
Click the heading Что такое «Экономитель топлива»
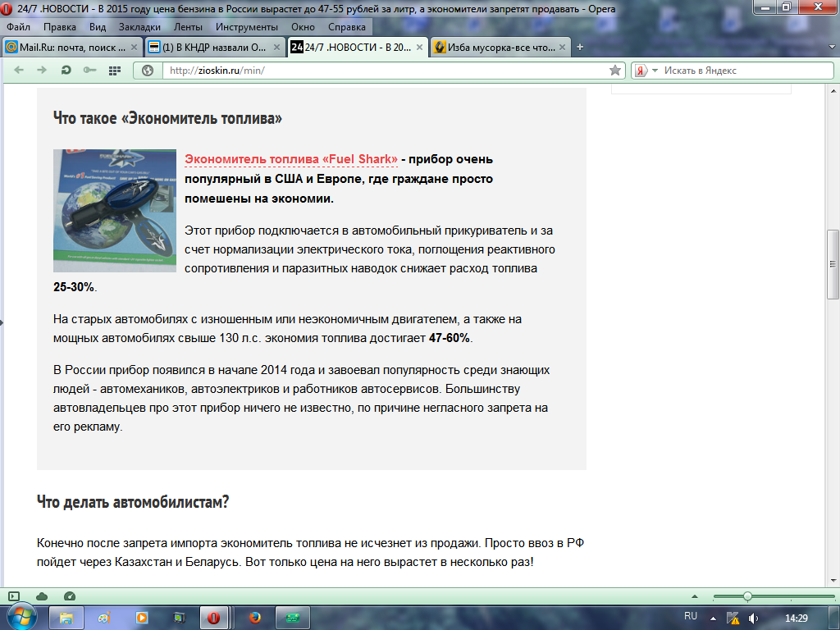167,118
